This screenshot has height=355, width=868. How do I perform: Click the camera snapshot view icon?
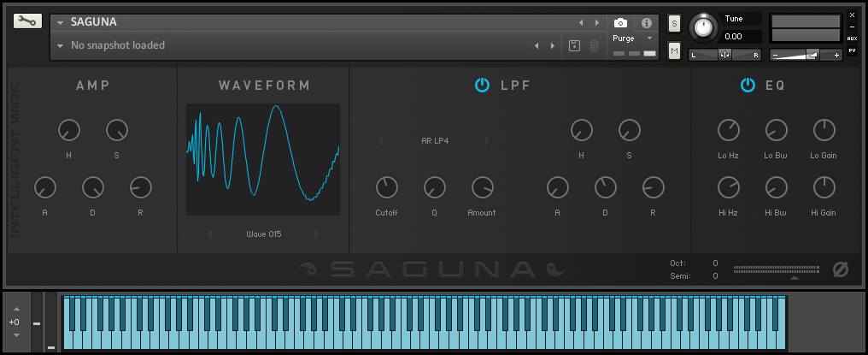(x=621, y=23)
